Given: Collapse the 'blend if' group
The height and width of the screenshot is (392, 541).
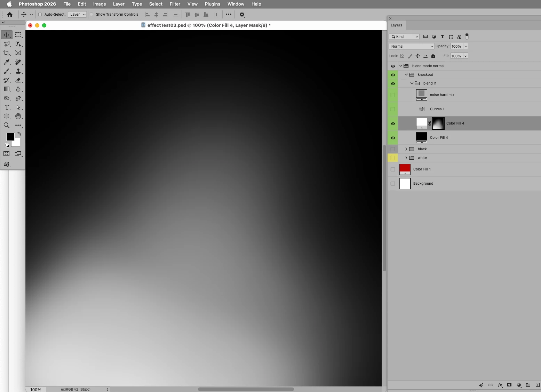Looking at the screenshot, I should [x=412, y=83].
